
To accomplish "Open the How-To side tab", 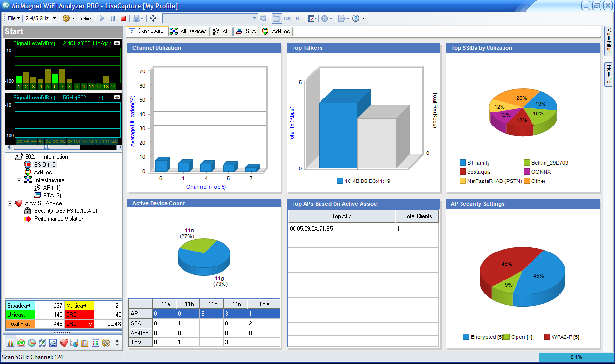I will pos(609,75).
